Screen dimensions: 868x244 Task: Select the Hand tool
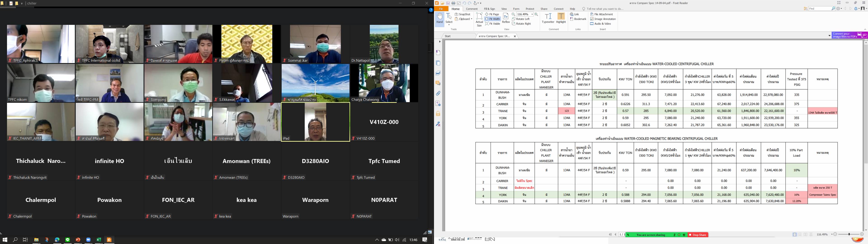pyautogui.click(x=439, y=19)
